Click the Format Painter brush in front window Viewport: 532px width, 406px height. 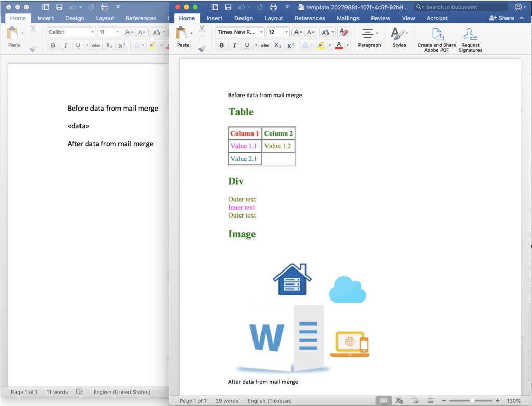(x=202, y=49)
